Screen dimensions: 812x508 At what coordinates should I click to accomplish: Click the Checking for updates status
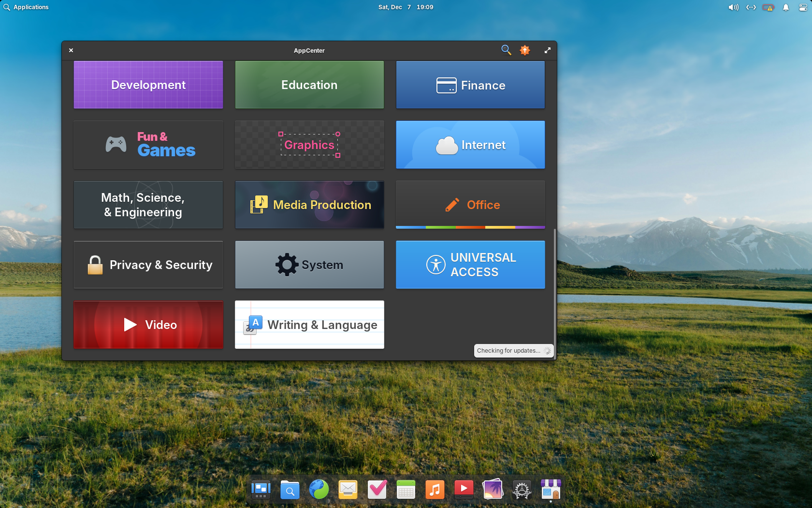[x=514, y=351]
